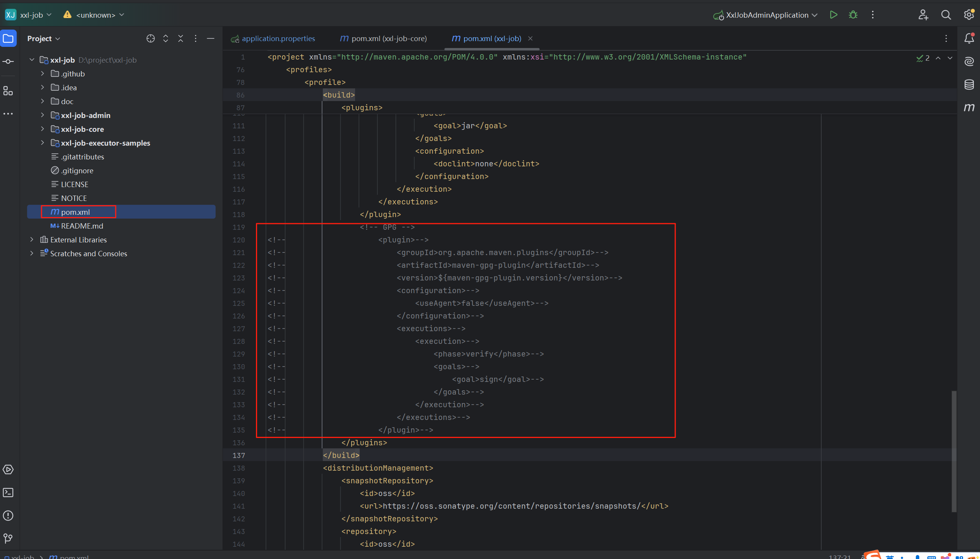Expand the .github folder
980x559 pixels.
42,74
